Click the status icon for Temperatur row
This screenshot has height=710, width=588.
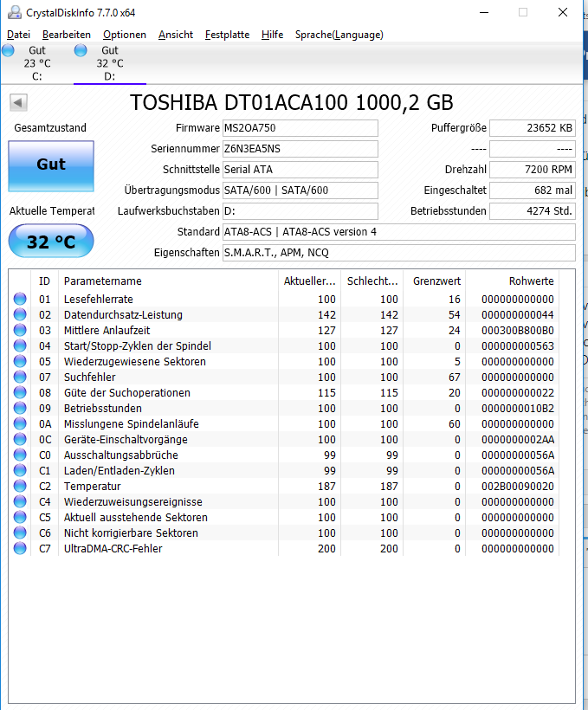click(x=20, y=486)
